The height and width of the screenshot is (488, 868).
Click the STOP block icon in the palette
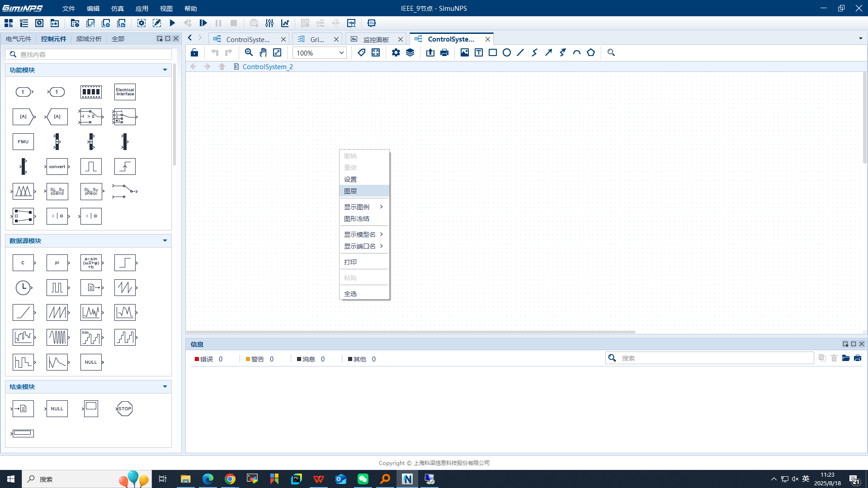124,408
